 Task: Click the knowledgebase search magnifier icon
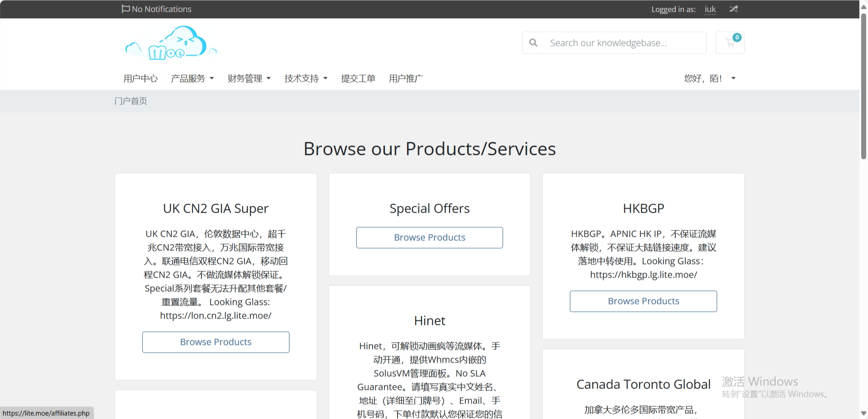[x=534, y=43]
